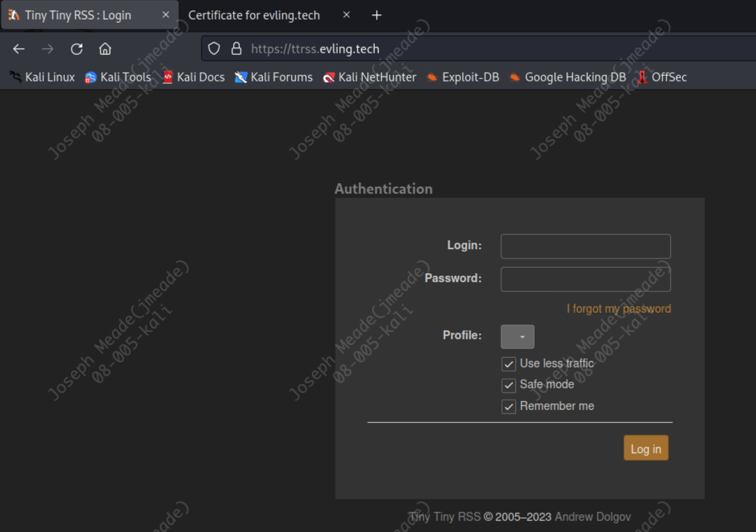Image resolution: width=756 pixels, height=532 pixels.
Task: View site security via the padlock icon
Action: [237, 49]
